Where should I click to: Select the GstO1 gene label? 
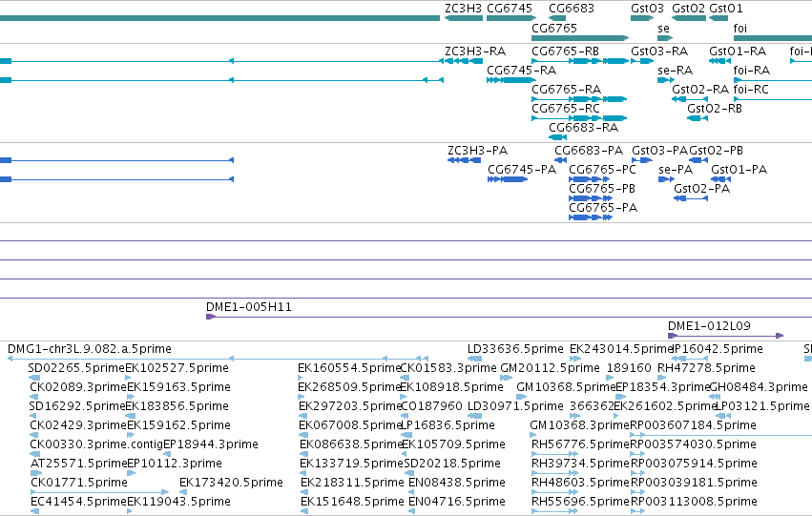pyautogui.click(x=725, y=9)
